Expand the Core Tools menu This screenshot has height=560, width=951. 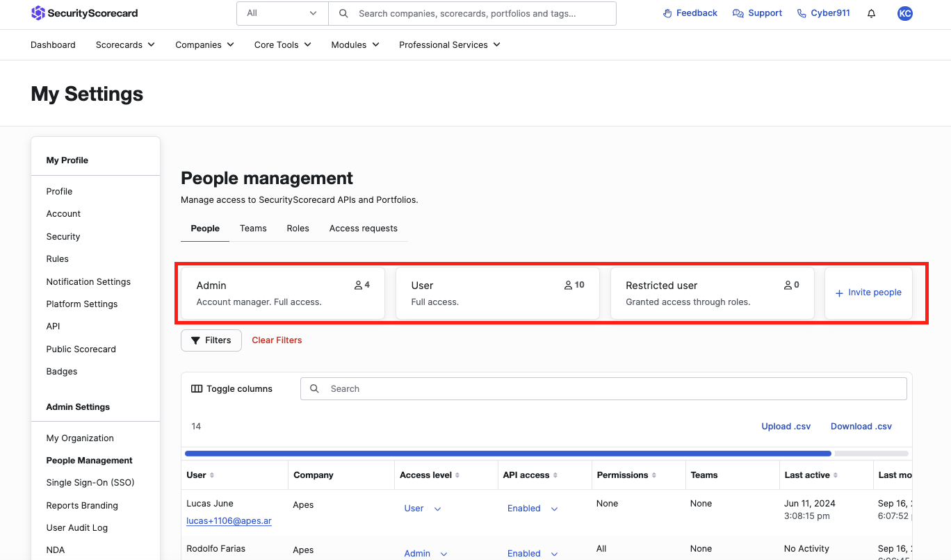[282, 44]
